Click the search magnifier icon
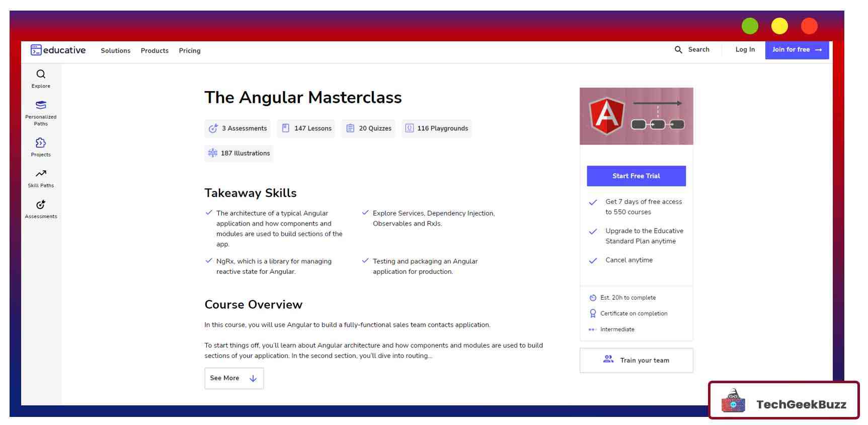The image size is (868, 425). click(678, 50)
